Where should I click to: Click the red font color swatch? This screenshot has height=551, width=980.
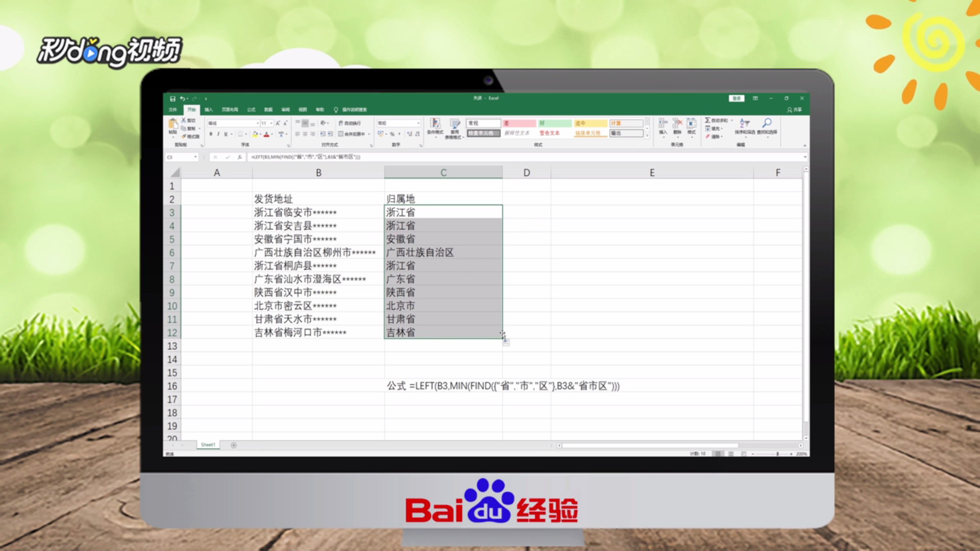(266, 135)
